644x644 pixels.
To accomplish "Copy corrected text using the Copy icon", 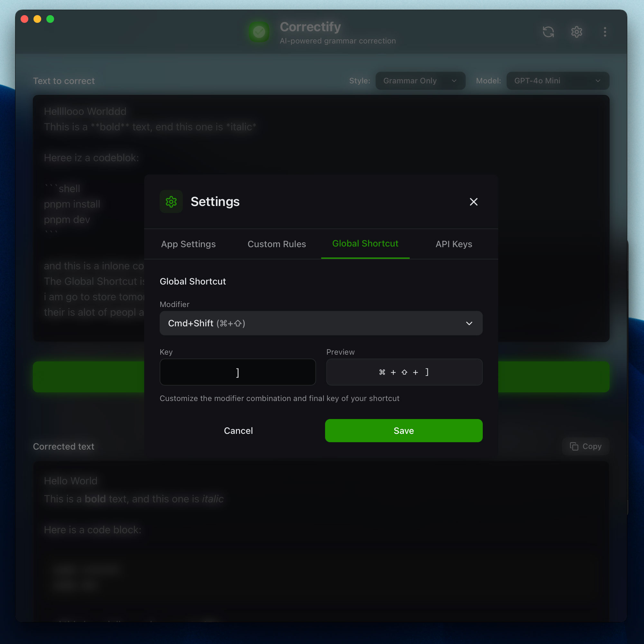I will (x=585, y=446).
